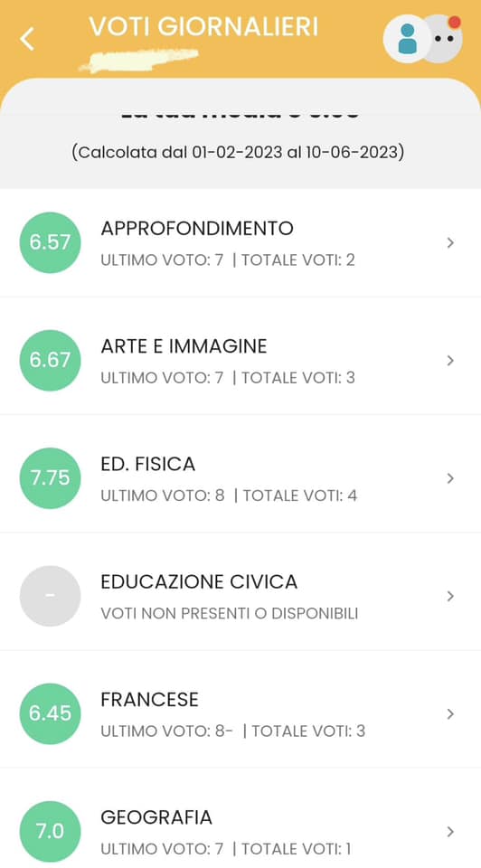Tap the 6.45 average badge for Francese
The width and height of the screenshot is (481, 868).
(50, 713)
